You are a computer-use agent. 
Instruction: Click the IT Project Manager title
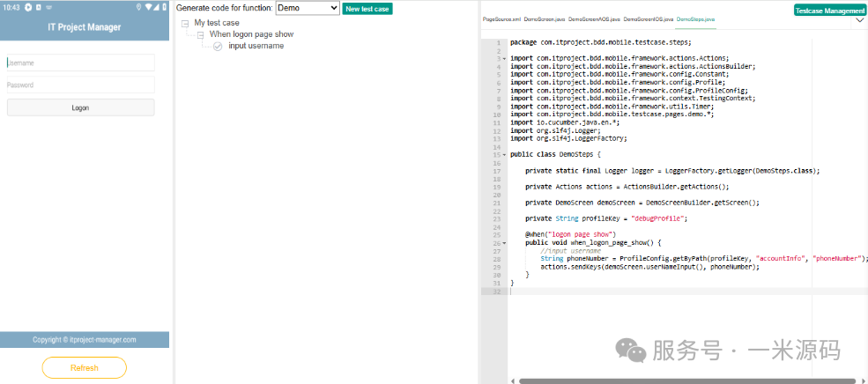pyautogui.click(x=84, y=27)
